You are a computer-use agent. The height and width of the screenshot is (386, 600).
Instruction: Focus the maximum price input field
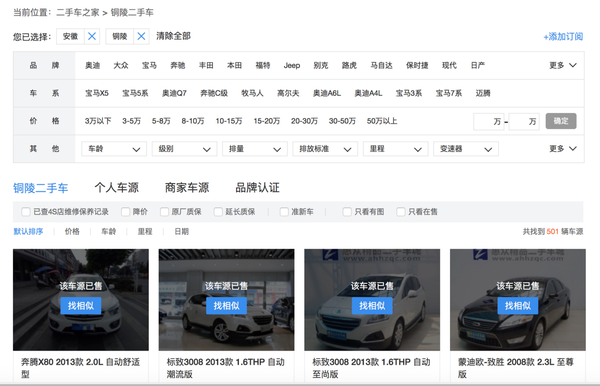[524, 122]
